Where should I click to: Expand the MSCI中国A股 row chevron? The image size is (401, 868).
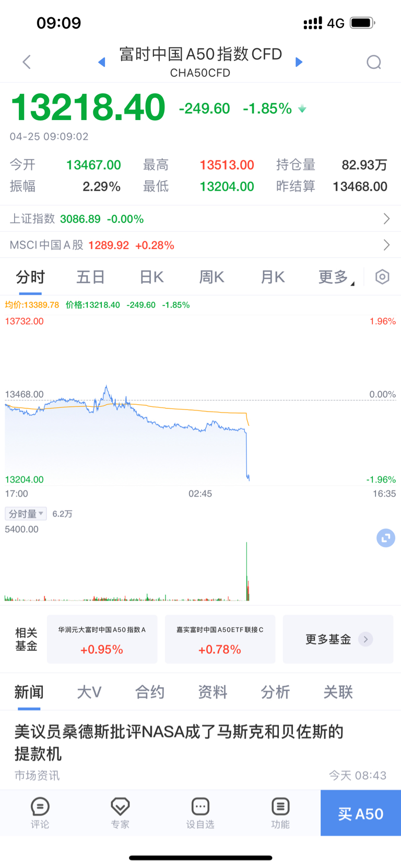(x=386, y=245)
